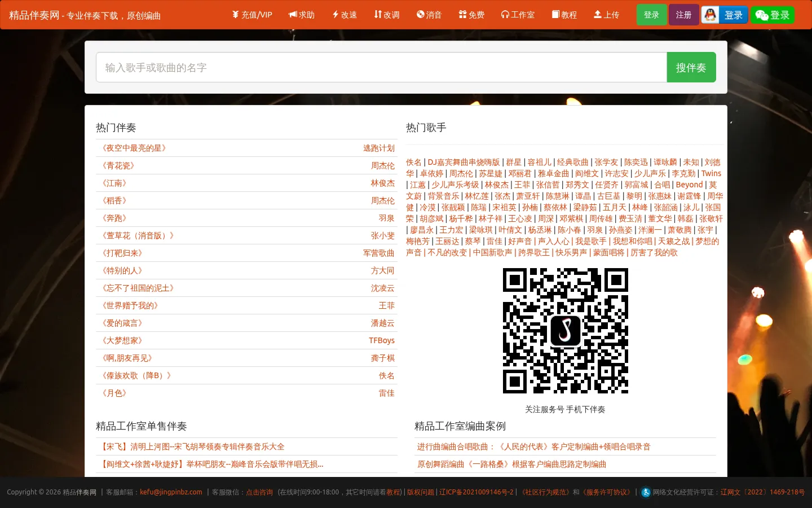Screen dimensions: 812x508
Task: Open the song 《青花瓷》
Action: (x=118, y=165)
